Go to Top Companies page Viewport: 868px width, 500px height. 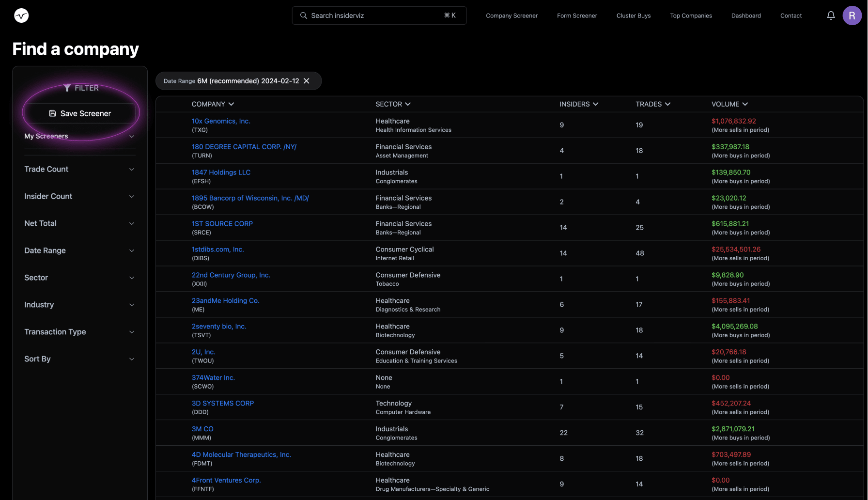691,16
